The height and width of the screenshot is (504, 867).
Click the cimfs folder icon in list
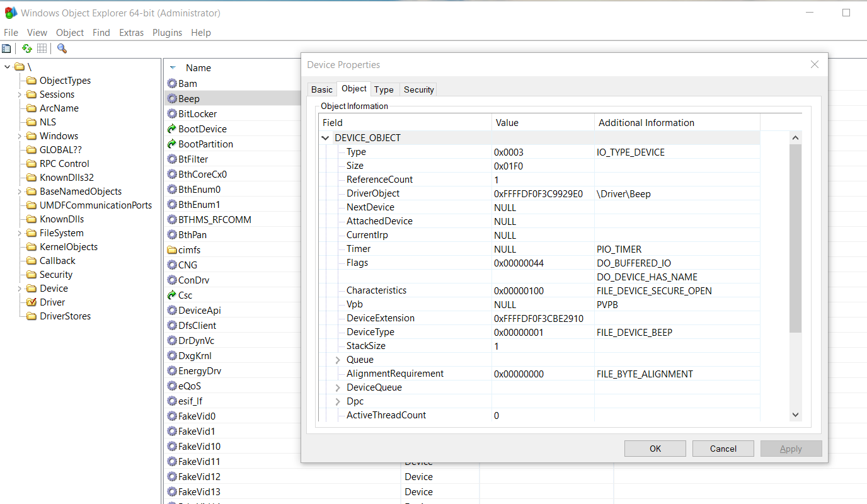tap(172, 250)
